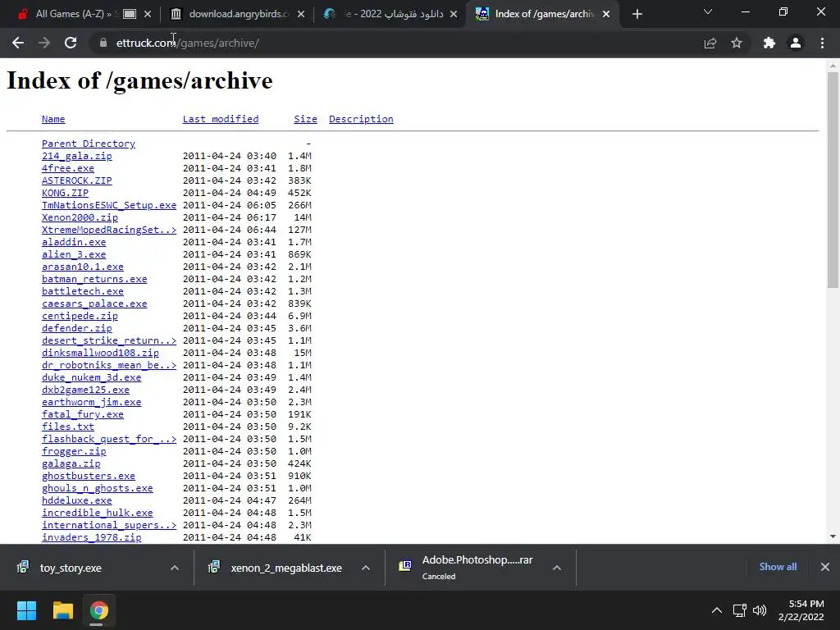Viewport: 840px width, 630px height.
Task: Open the Extensions puzzle icon
Action: point(769,43)
